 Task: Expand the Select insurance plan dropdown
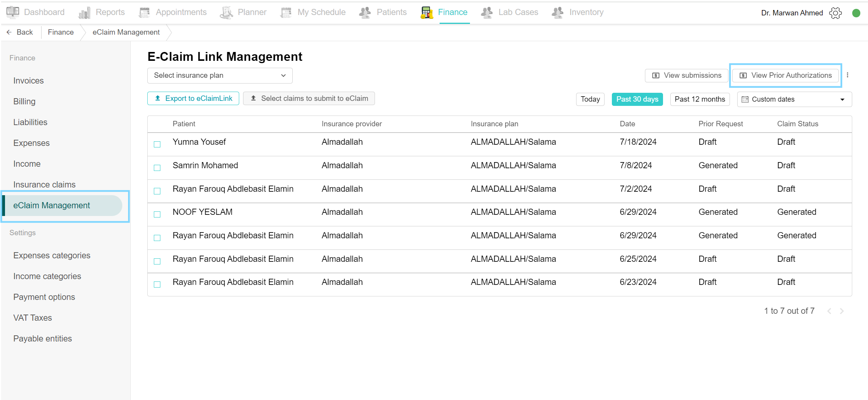point(220,75)
